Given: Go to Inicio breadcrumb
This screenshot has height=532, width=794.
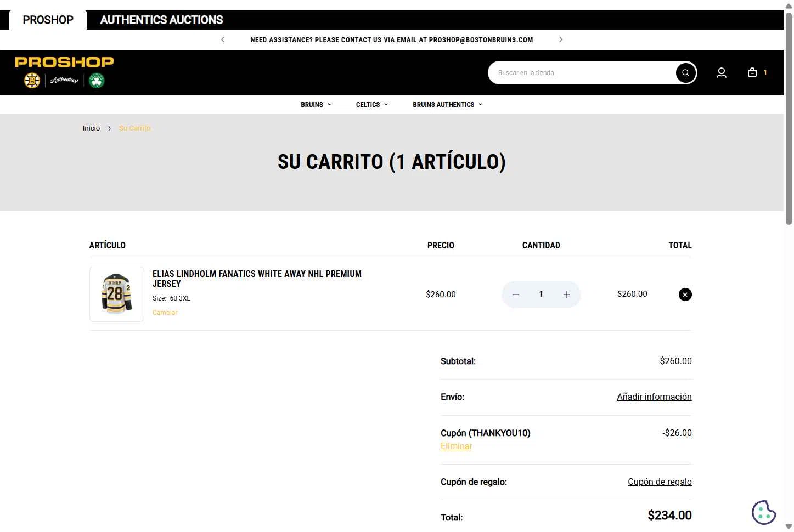Looking at the screenshot, I should click(x=91, y=128).
